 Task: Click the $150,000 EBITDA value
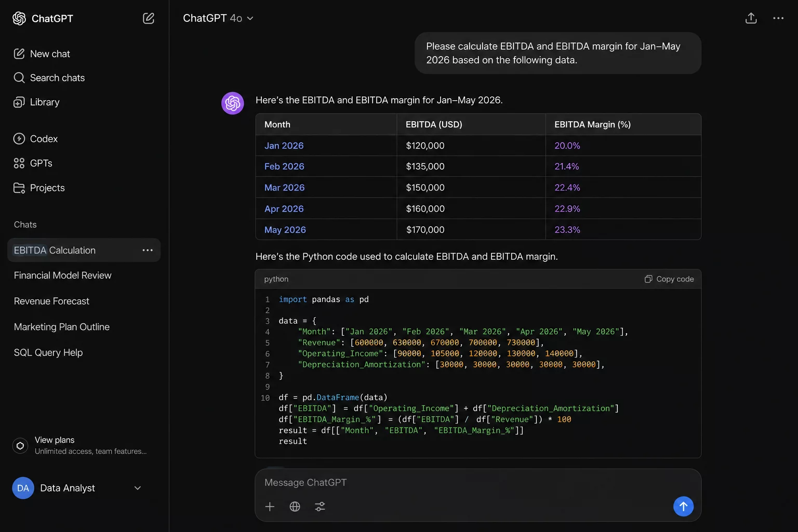pos(425,188)
